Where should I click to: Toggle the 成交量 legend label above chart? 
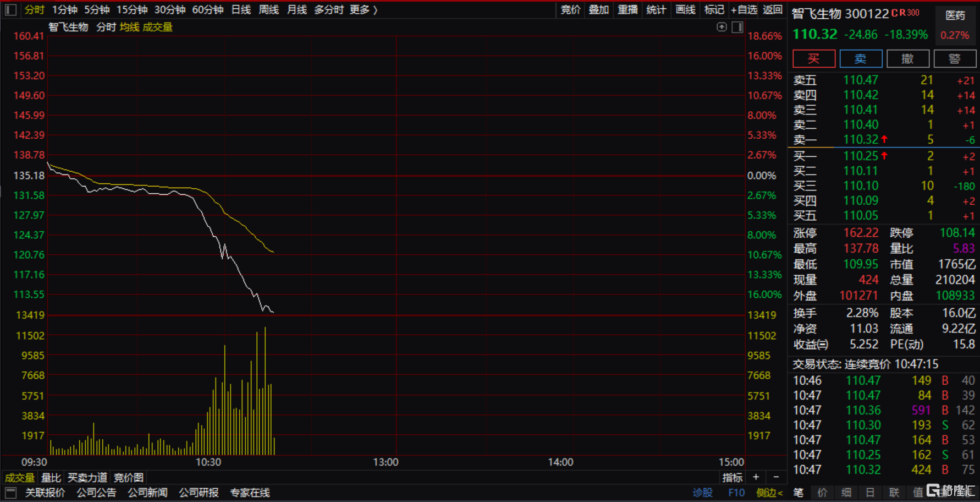click(158, 27)
